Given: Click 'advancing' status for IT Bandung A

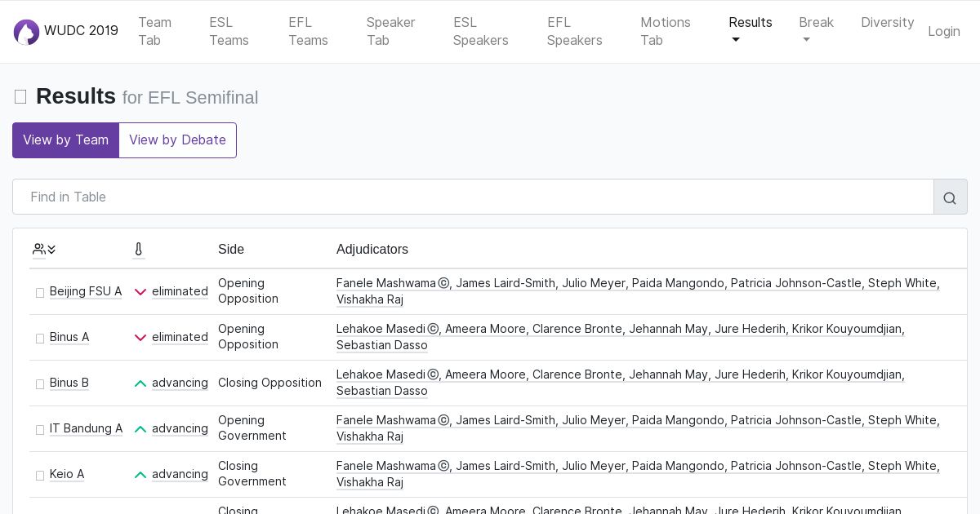Looking at the screenshot, I should (180, 428).
